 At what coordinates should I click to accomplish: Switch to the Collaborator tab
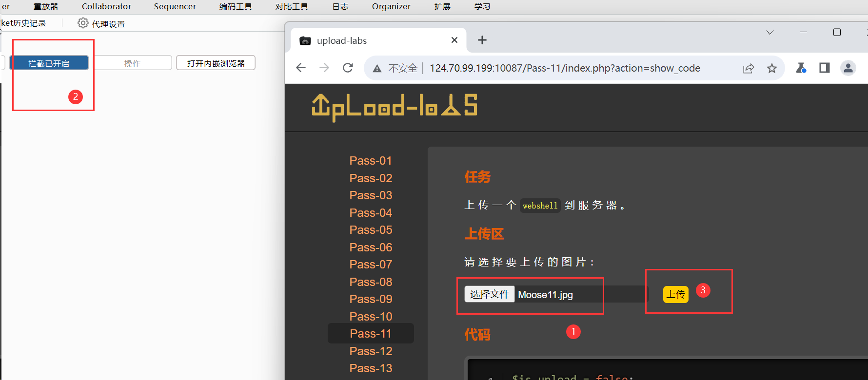click(x=106, y=6)
